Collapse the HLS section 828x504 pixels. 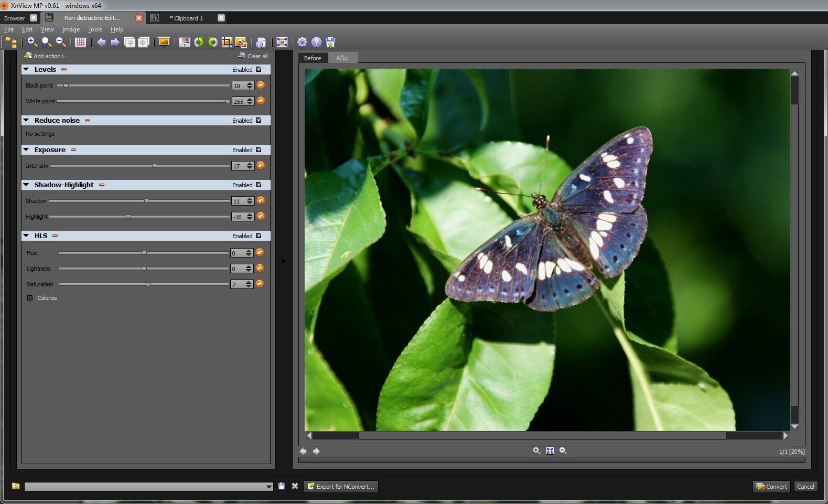click(x=26, y=235)
